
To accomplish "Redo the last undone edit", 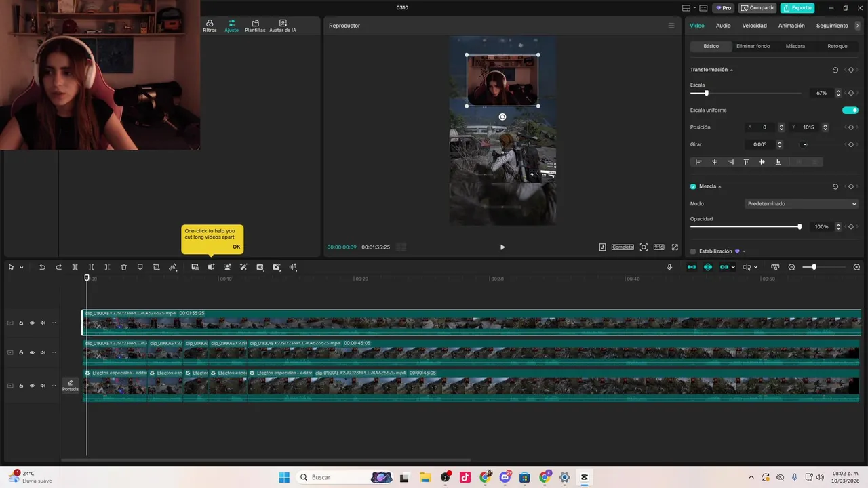I will (x=58, y=267).
